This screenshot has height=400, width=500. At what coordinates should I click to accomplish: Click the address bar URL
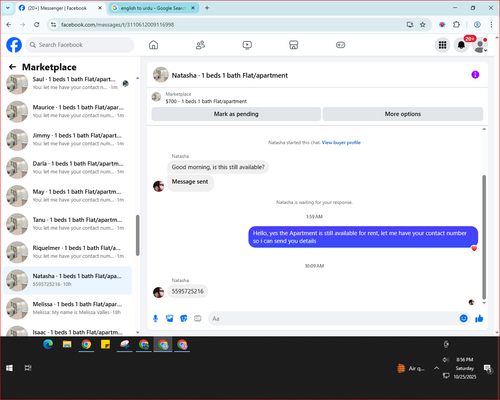tap(117, 25)
